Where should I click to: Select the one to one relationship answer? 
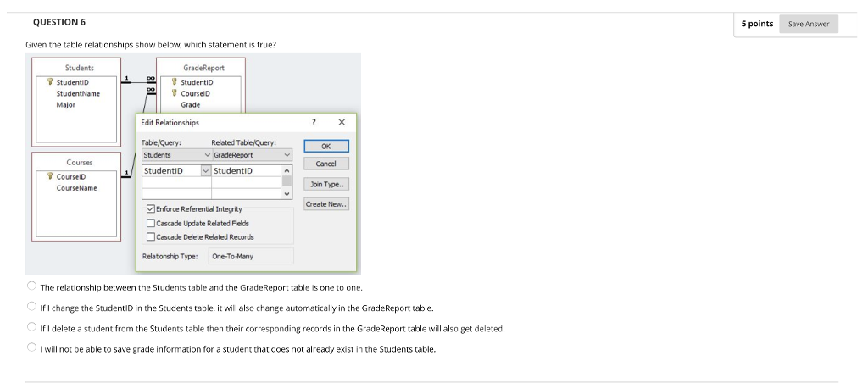(32, 286)
